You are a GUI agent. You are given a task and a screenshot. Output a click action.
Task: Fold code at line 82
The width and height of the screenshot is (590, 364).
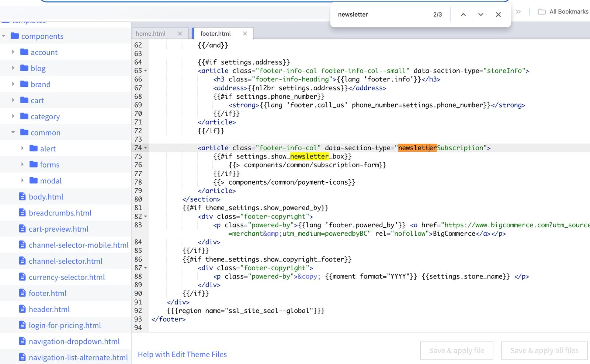pos(146,217)
